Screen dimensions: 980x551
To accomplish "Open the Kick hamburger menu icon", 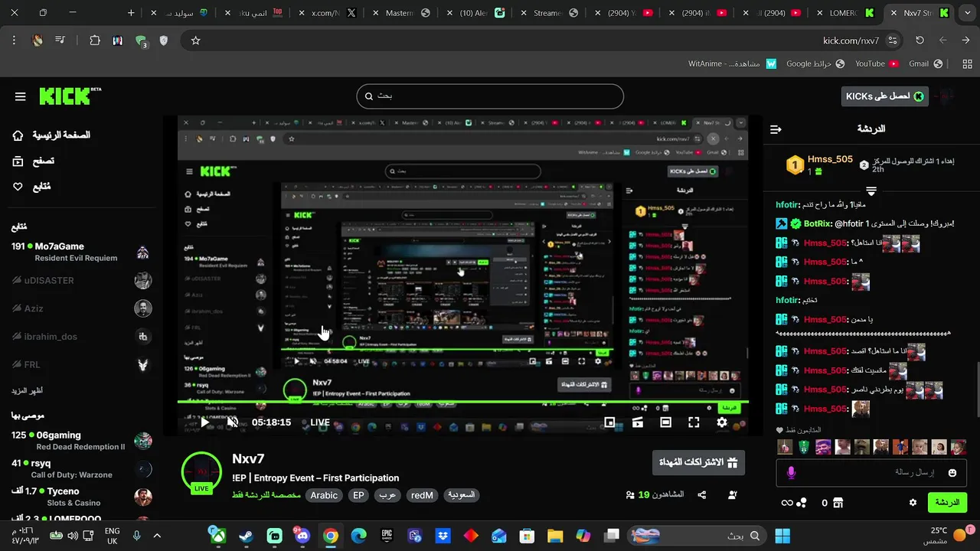I will pyautogui.click(x=21, y=96).
